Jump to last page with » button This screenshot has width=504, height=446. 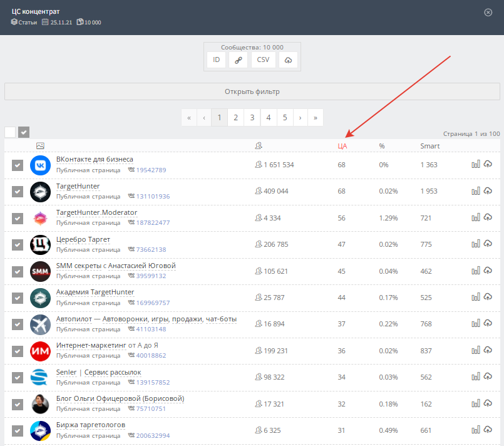point(316,118)
